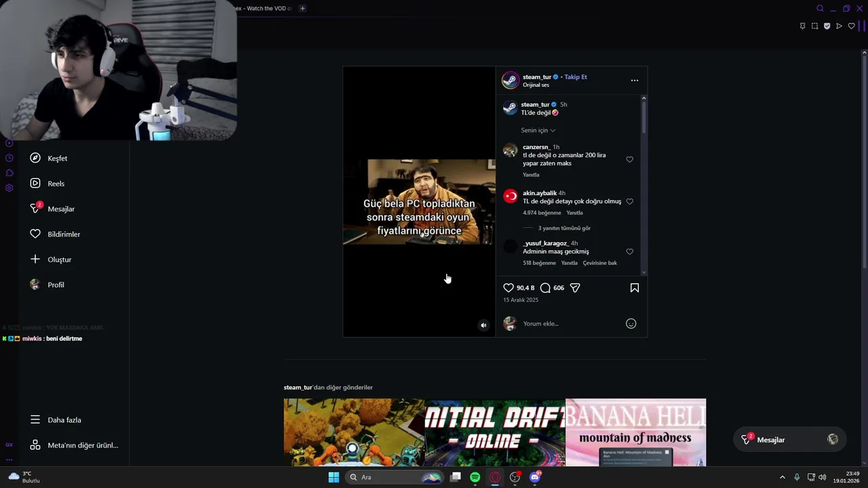The image size is (868, 488).
Task: Click Çevirisine bak translation link
Action: click(600, 263)
